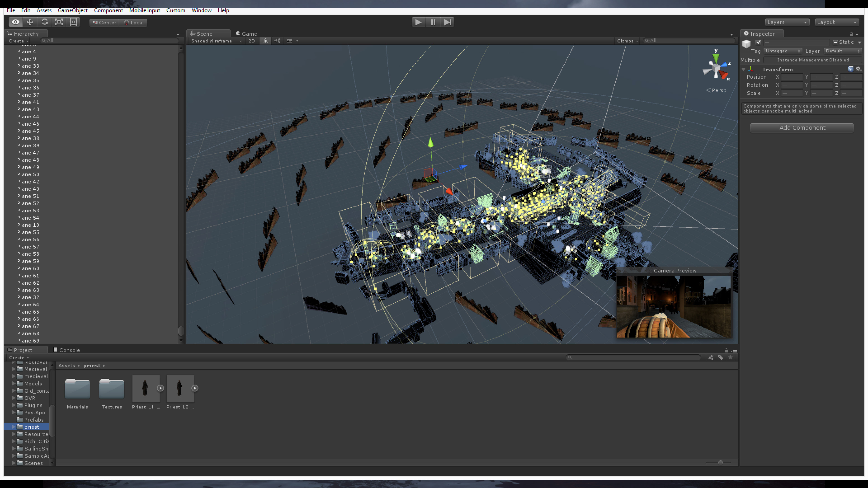This screenshot has height=488, width=868.
Task: Toggle the Static checkbox
Action: pos(836,42)
